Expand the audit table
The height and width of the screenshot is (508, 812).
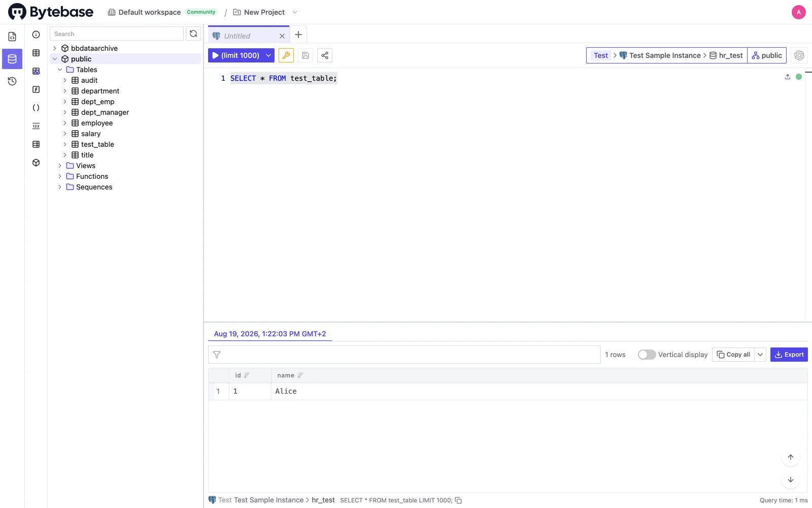tap(65, 80)
